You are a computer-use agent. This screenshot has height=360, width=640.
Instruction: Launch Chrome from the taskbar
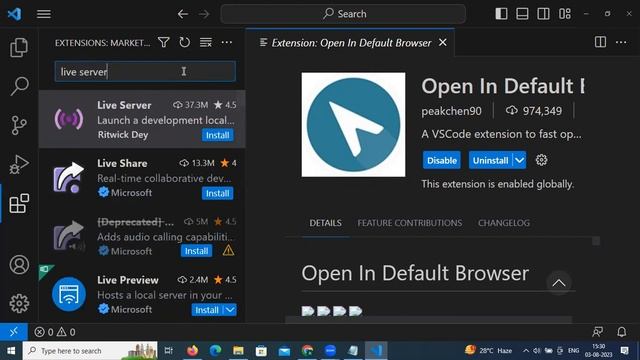307,351
